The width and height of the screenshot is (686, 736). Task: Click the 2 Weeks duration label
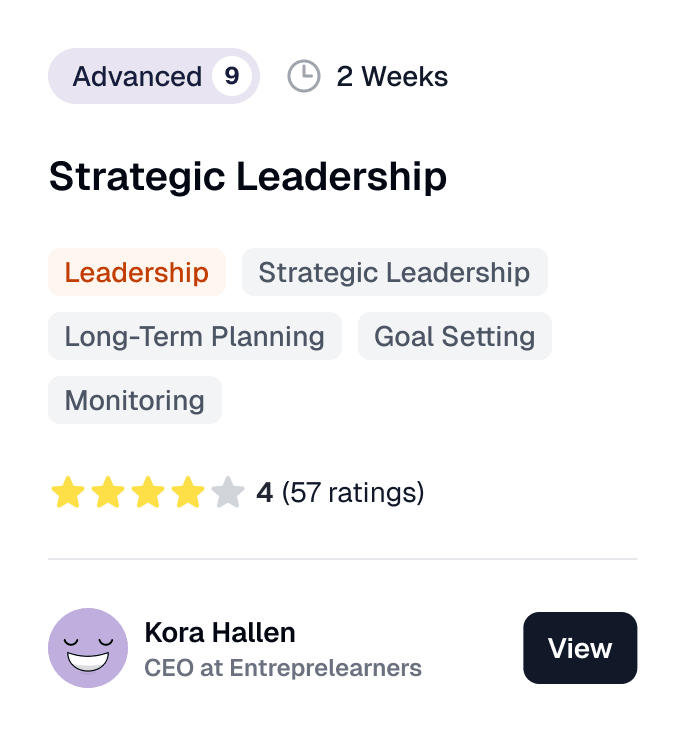(x=392, y=77)
